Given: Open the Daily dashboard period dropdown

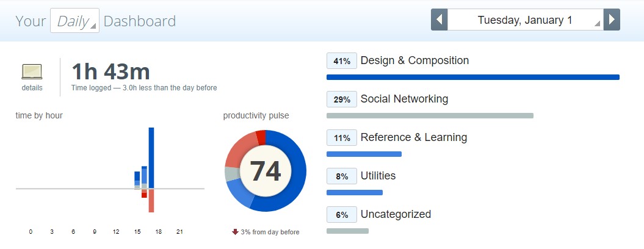Looking at the screenshot, I should tap(74, 21).
